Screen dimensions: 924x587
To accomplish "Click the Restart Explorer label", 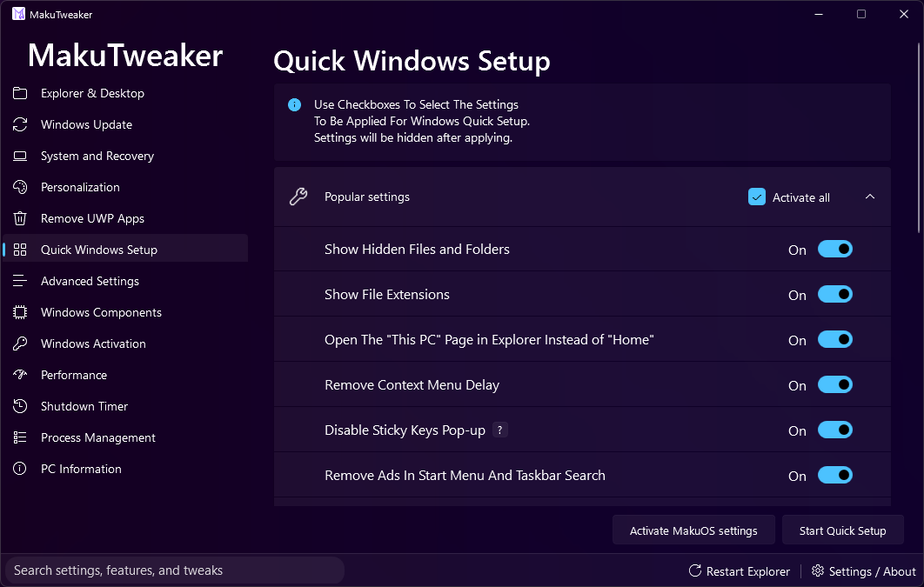I will tap(747, 571).
